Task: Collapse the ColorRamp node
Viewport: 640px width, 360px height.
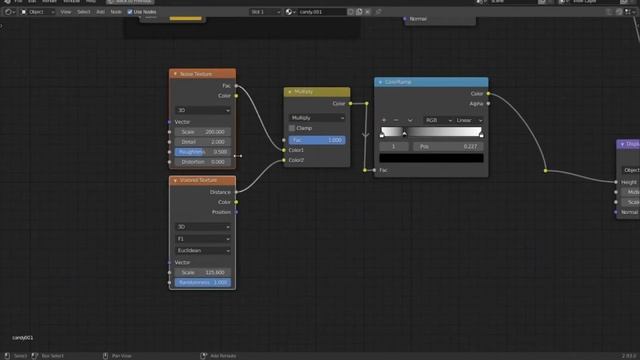Action: point(380,82)
